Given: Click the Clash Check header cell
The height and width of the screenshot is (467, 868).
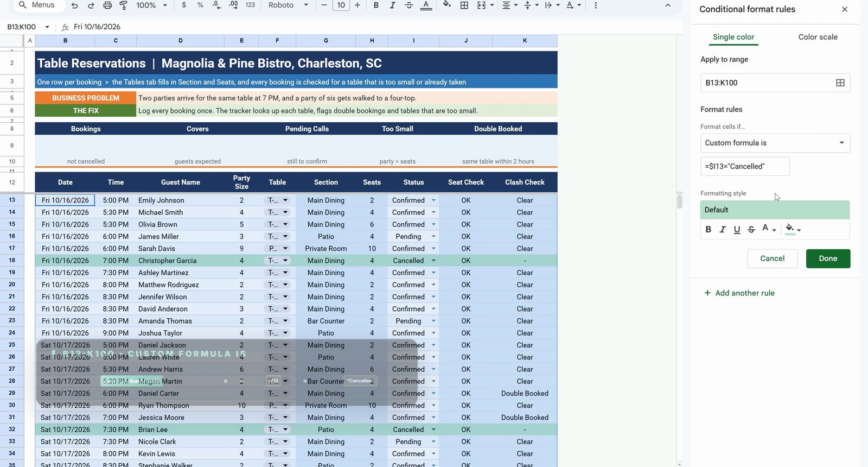Looking at the screenshot, I should pos(525,182).
